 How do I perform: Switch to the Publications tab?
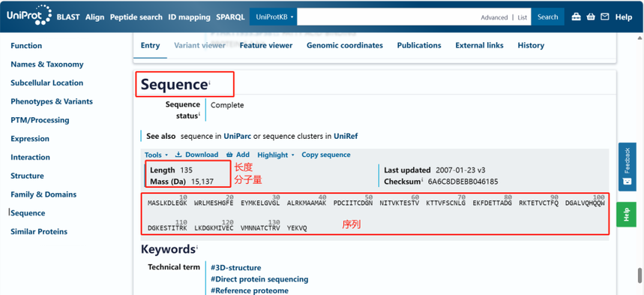(419, 45)
